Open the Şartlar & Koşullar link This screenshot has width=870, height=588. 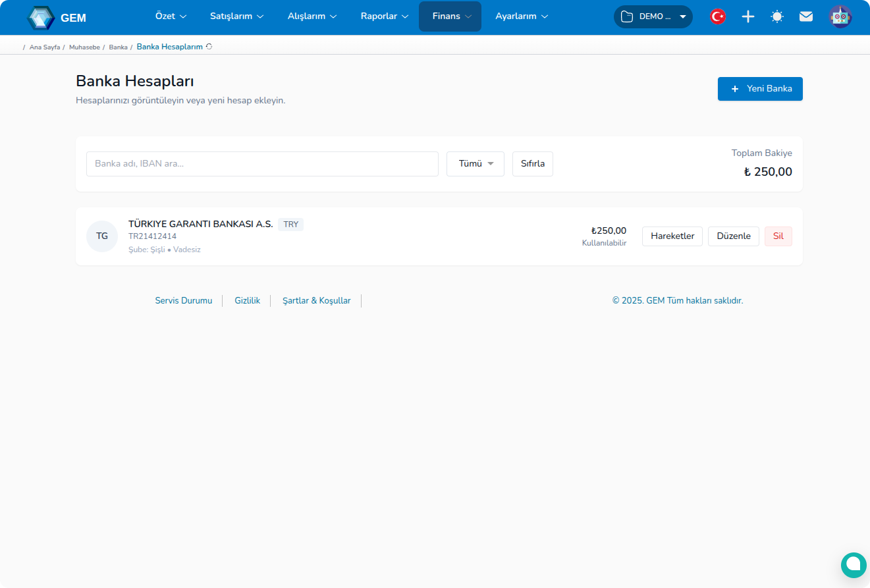point(317,301)
